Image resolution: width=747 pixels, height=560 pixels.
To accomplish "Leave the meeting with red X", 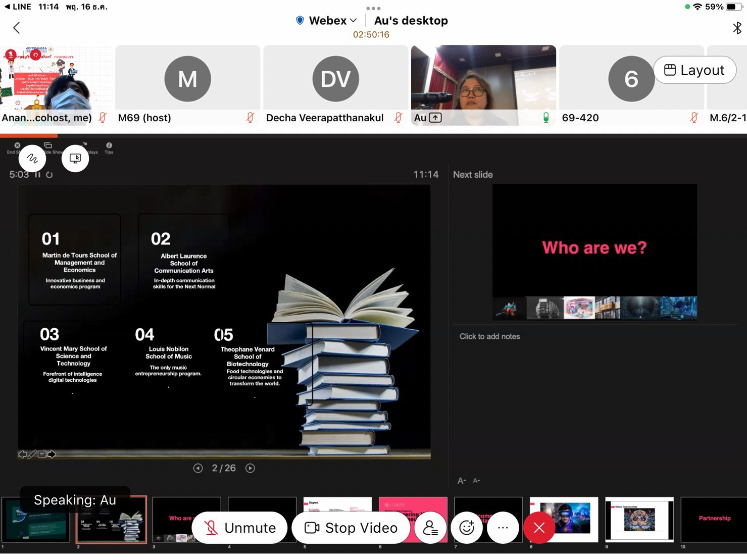I will [x=539, y=528].
